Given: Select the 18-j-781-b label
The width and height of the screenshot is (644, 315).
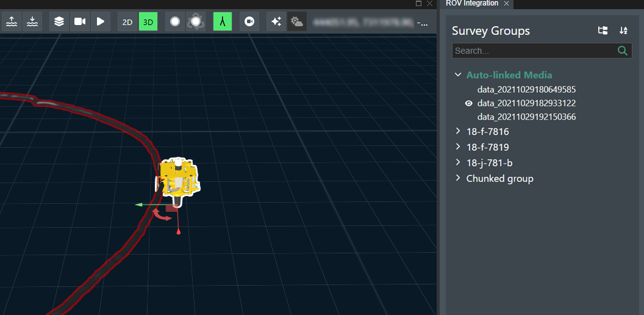Looking at the screenshot, I should coord(490,163).
